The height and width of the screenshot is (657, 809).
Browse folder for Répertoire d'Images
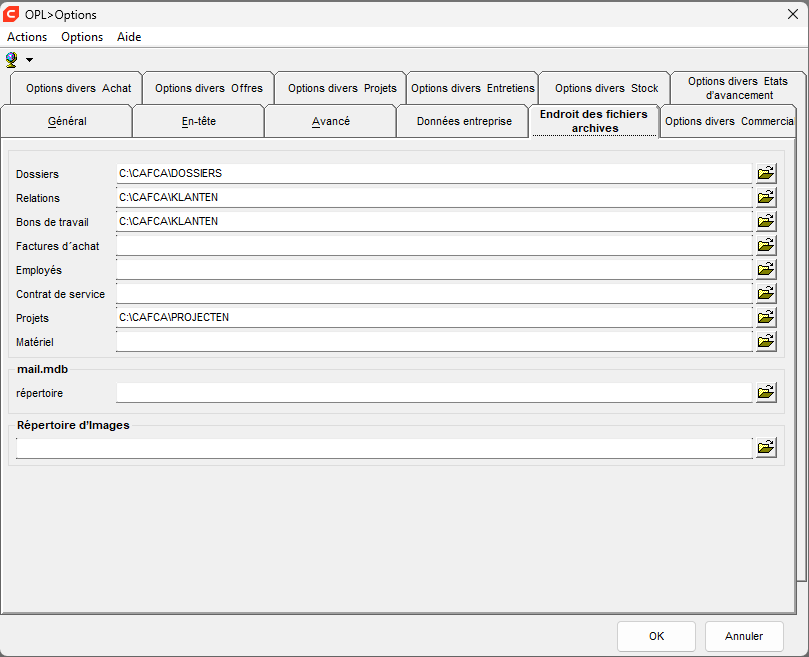pyautogui.click(x=766, y=447)
